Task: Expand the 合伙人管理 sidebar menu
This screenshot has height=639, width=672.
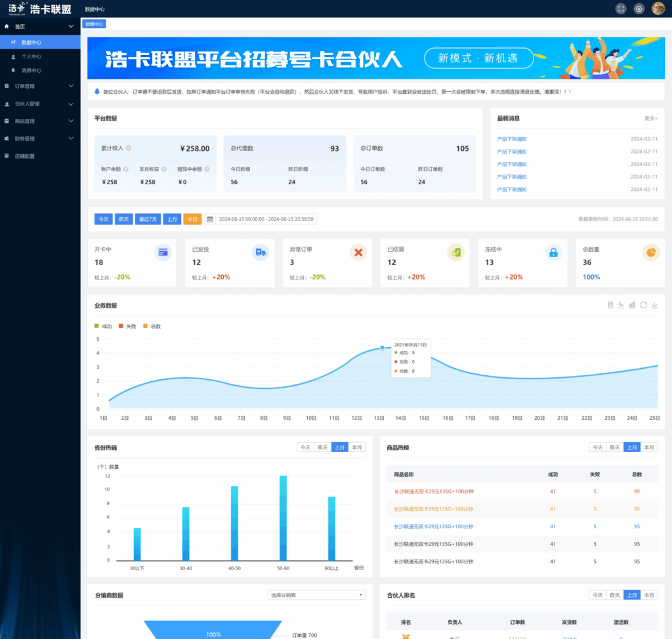Action: pyautogui.click(x=71, y=104)
